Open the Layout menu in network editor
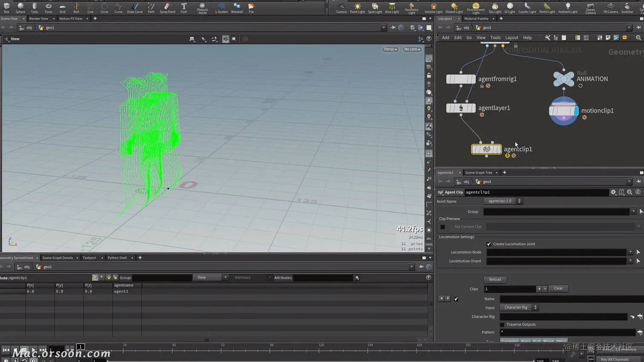Image resolution: width=644 pixels, height=362 pixels. 512,38
